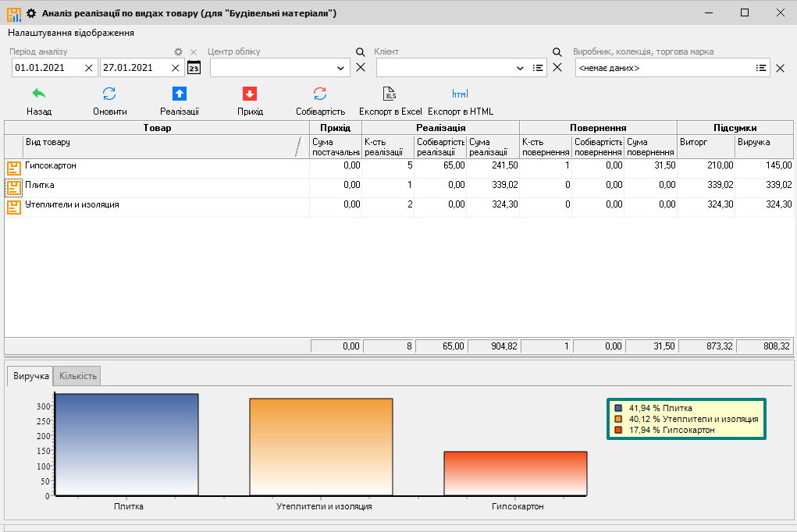Clear the Клієнт filter with X button
The image size is (797, 532).
(x=557, y=68)
